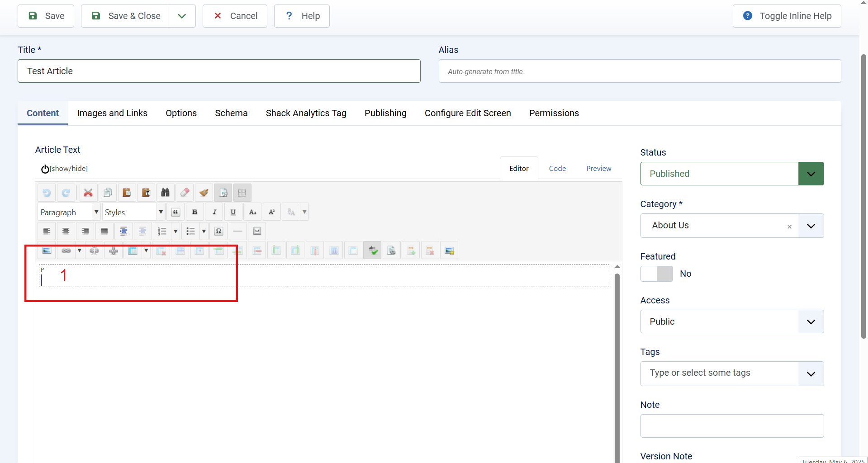Click the Paste clipboard icon
The width and height of the screenshot is (868, 463).
127,193
